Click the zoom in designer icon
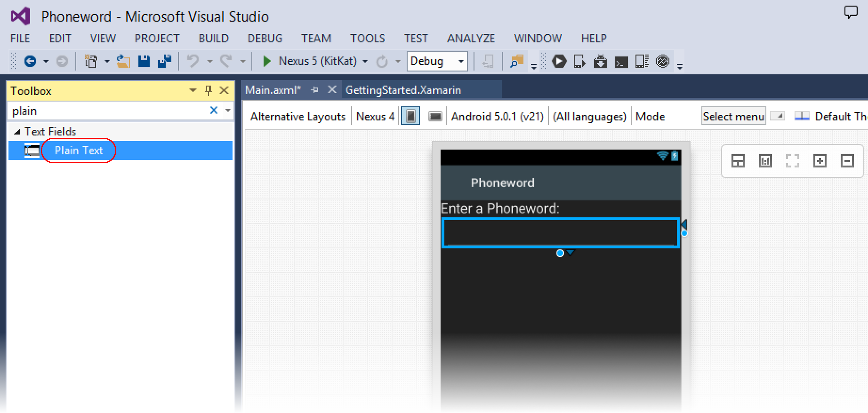 click(820, 161)
